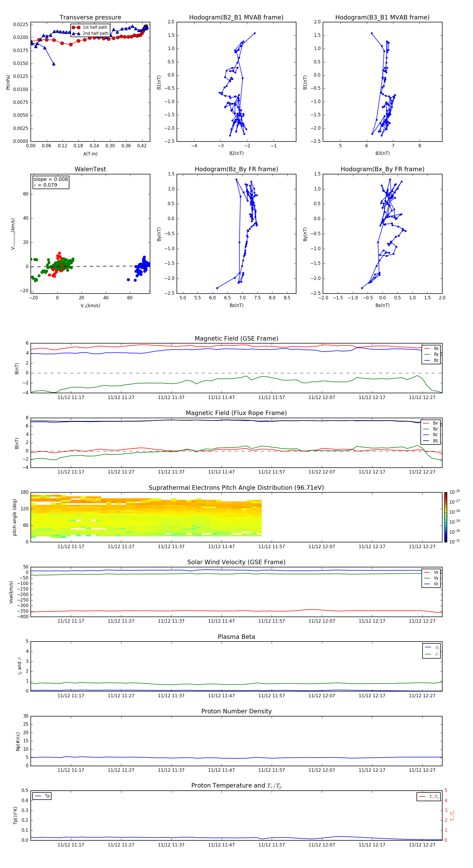This screenshot has width=473, height=868.
Task: Click the "Bx'" entry in the Flux Rope legend
Action: pyautogui.click(x=431, y=423)
